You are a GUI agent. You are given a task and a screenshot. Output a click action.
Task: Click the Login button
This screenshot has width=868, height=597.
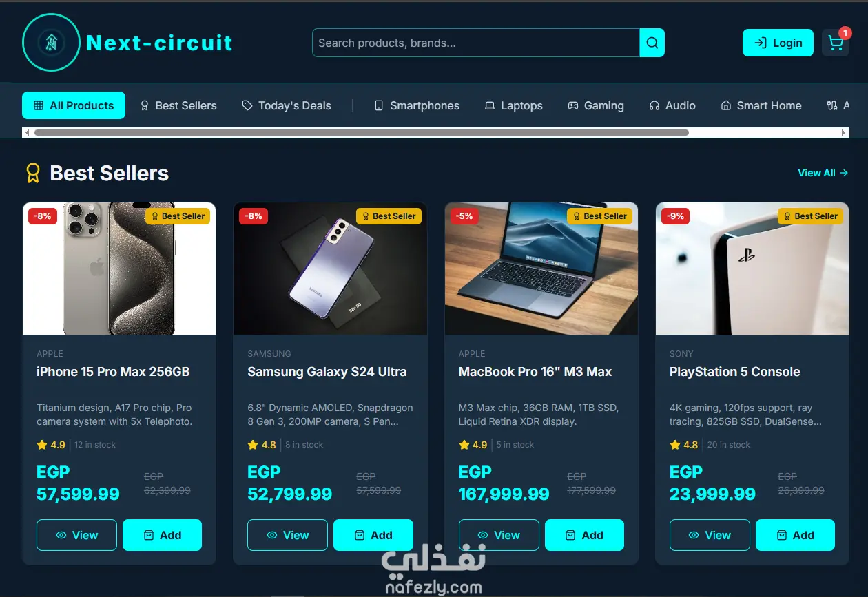coord(778,43)
